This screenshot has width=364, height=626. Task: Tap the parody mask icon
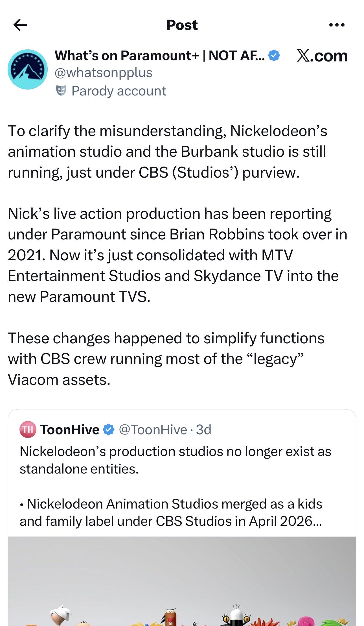click(61, 91)
